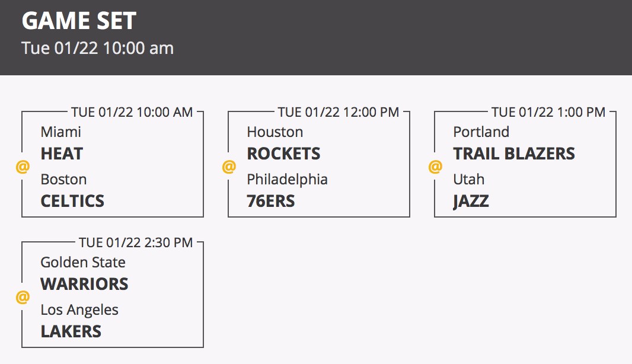Choose the Utah JAZZ team

(x=471, y=190)
